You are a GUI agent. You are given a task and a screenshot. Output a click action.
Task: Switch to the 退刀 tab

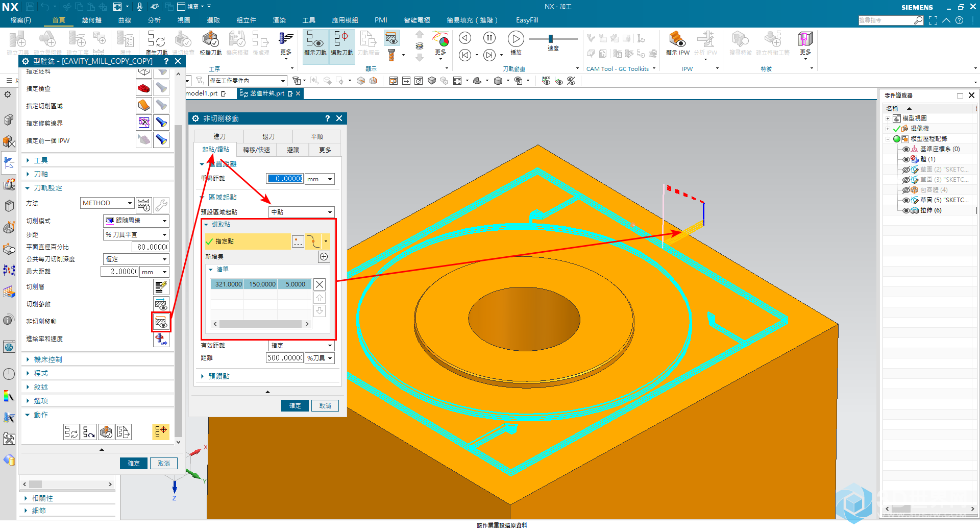click(x=268, y=136)
